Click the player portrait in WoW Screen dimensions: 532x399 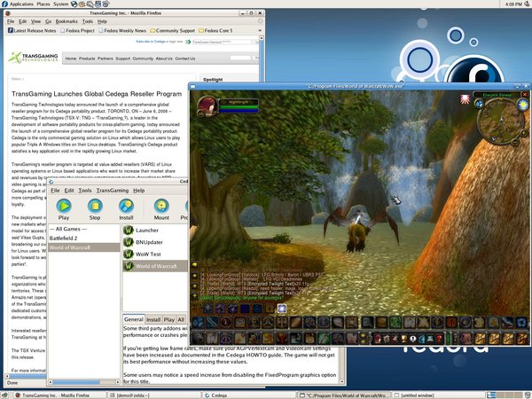coord(207,106)
